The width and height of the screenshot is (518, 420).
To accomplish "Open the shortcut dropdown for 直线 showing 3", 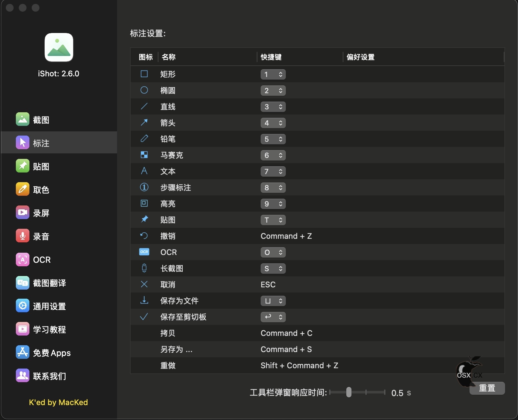I will click(273, 107).
